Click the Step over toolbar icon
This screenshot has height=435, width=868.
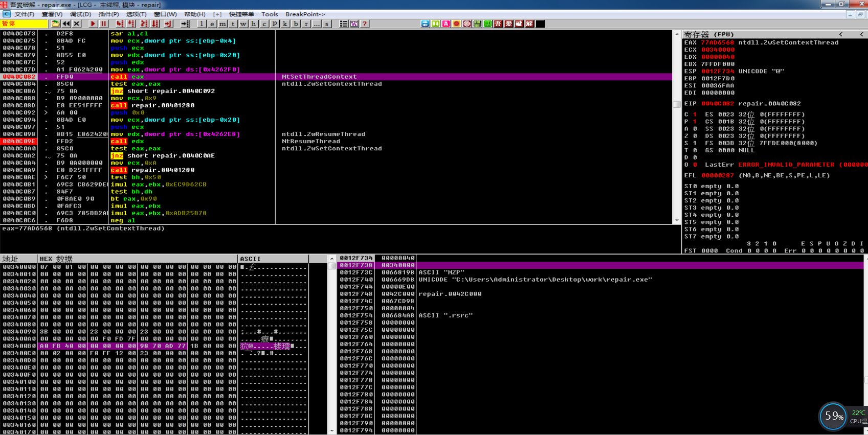click(131, 24)
